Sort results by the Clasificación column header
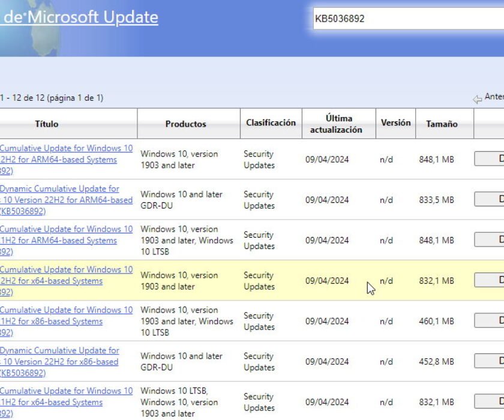The image size is (504, 420). [x=271, y=123]
